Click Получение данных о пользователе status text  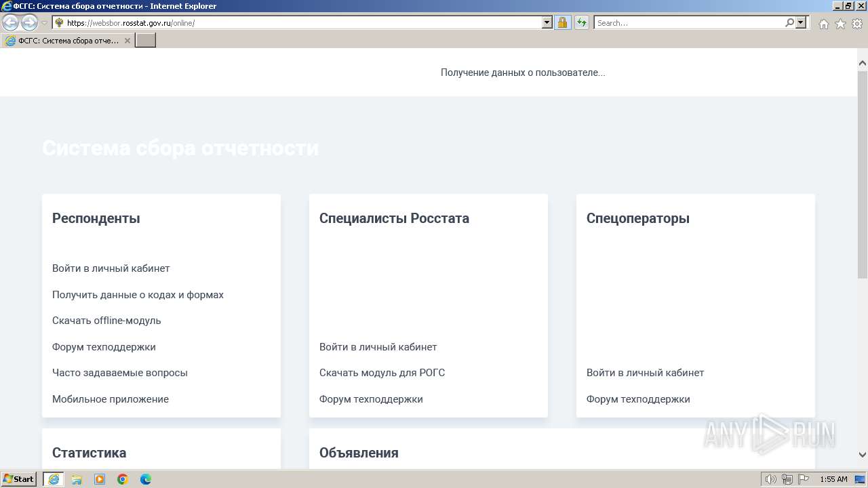pos(523,73)
